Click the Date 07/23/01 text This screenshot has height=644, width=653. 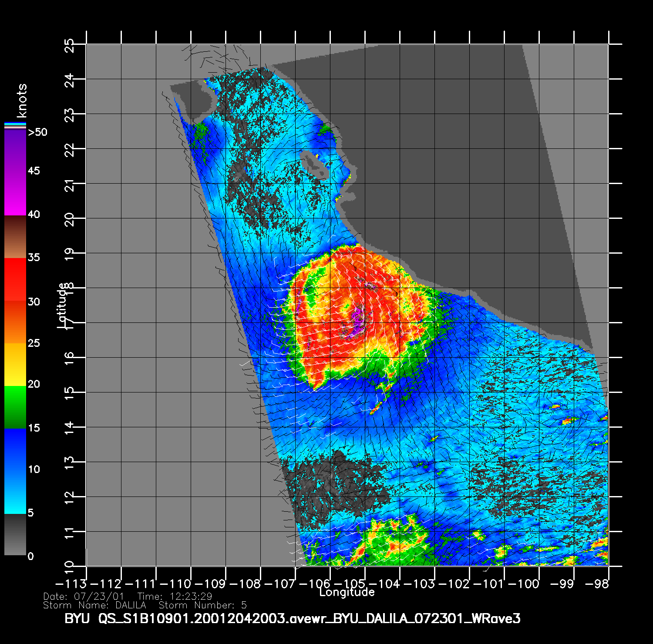pos(84,596)
